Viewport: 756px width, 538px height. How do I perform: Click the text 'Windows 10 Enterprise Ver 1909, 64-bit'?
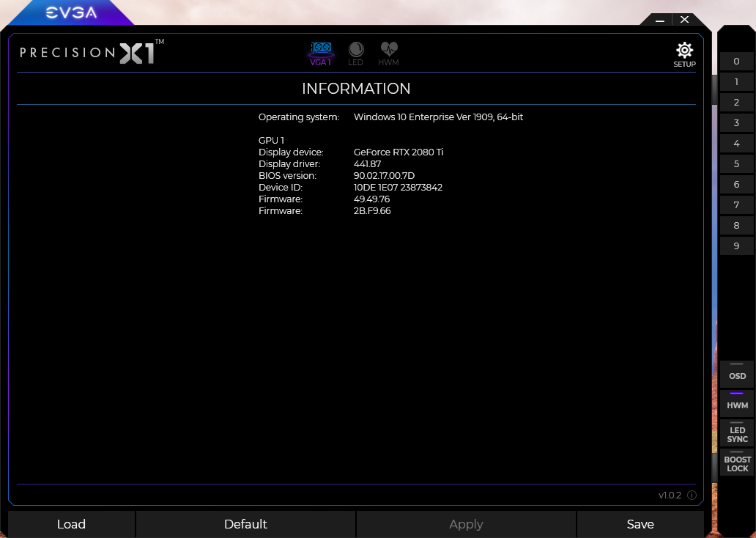438,117
